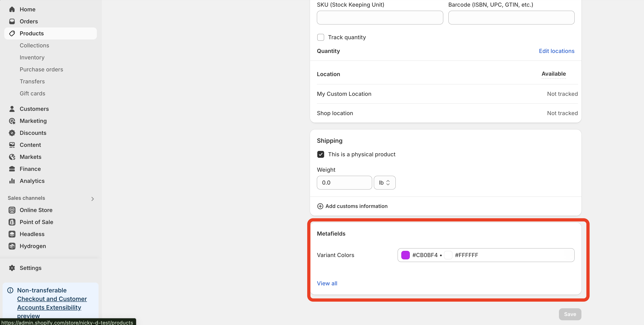
Task: Click the Marketing target icon
Action: 12,121
